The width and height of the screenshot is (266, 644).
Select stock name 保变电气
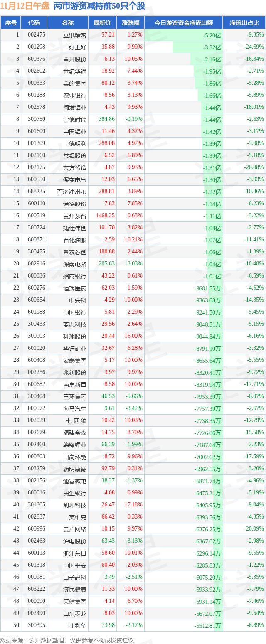coord(75,180)
